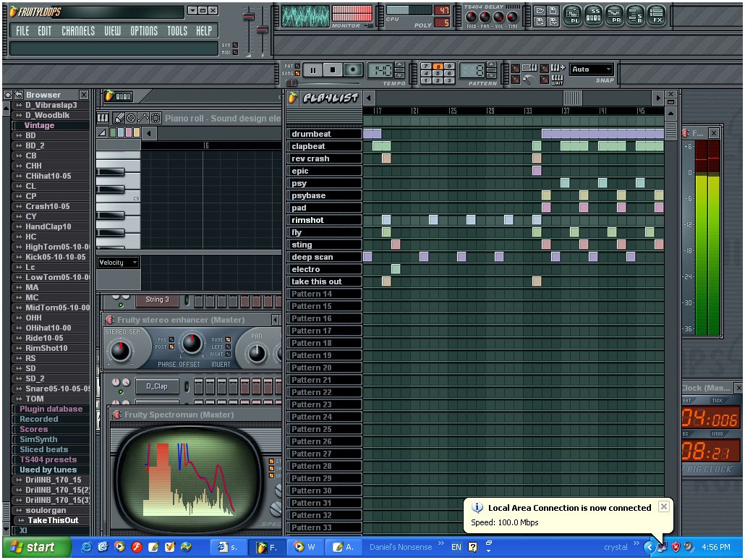745x560 pixels.
Task: Enable SONG mode
Action: (297, 73)
